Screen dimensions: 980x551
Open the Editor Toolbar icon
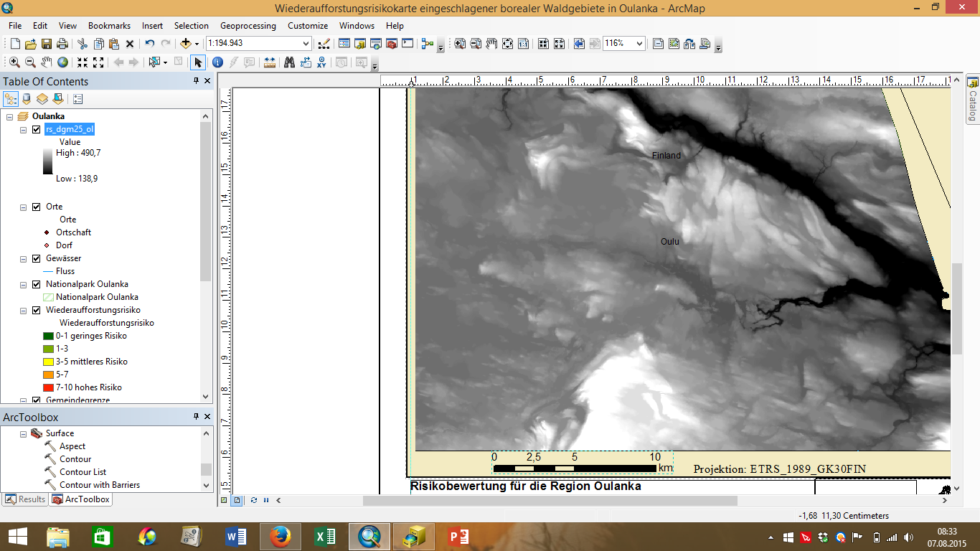click(x=324, y=44)
